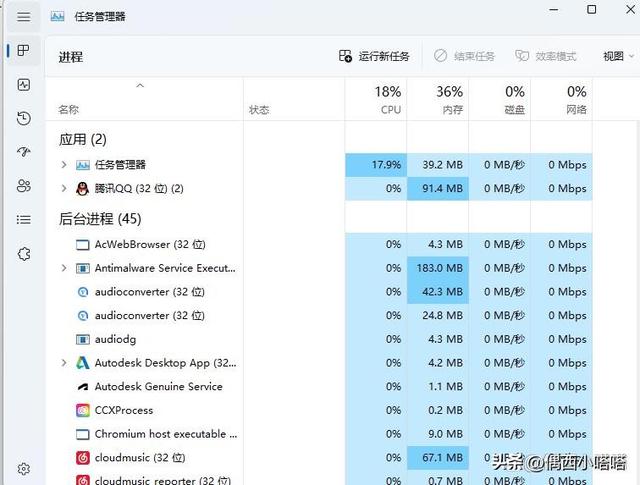Image resolution: width=640 pixels, height=485 pixels.
Task: Expand the Autodesk Desktop App entry
Action: pyautogui.click(x=64, y=363)
